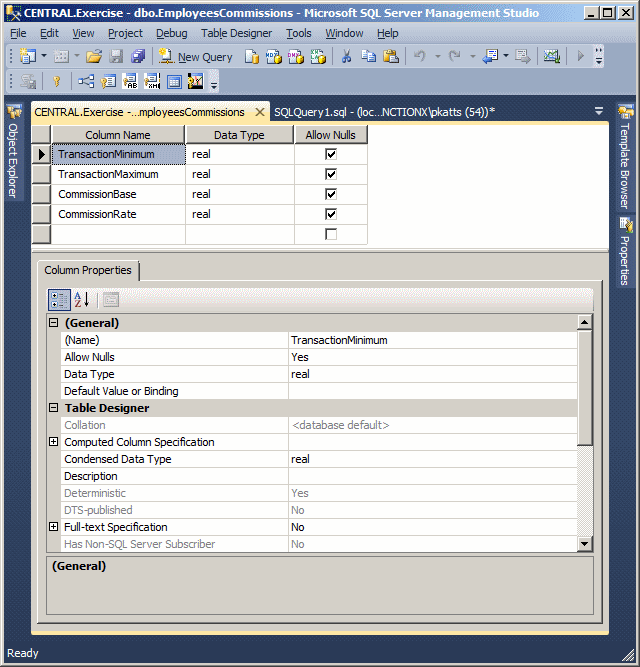Screen dimensions: 640x667
Task: Click the New Query button
Action: (x=196, y=56)
